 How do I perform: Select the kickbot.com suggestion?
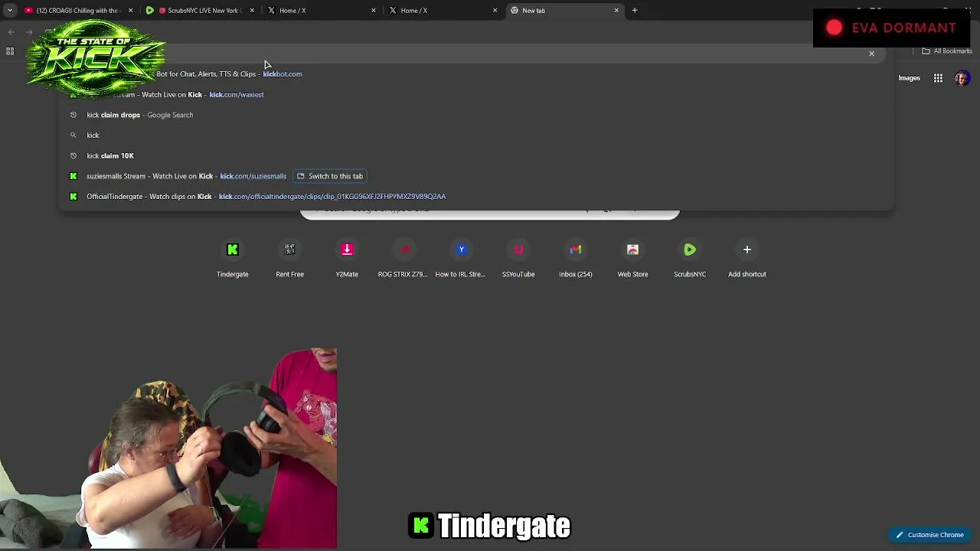click(x=476, y=74)
